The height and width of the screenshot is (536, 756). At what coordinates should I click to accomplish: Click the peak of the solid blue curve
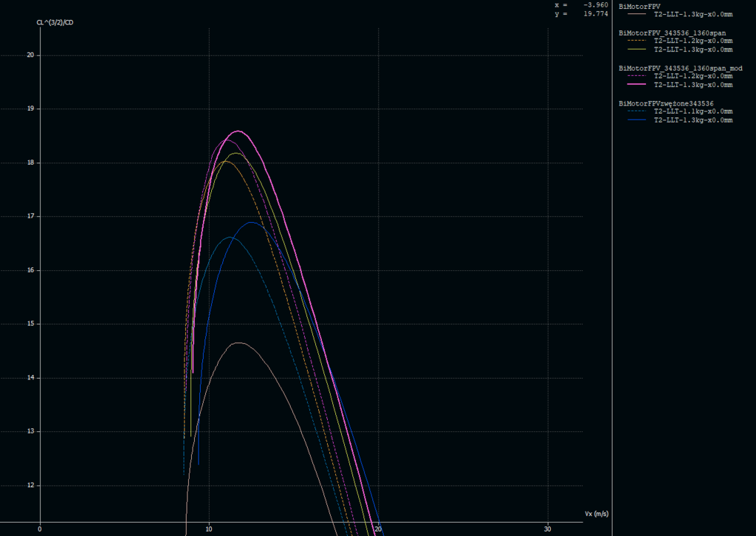pos(251,222)
